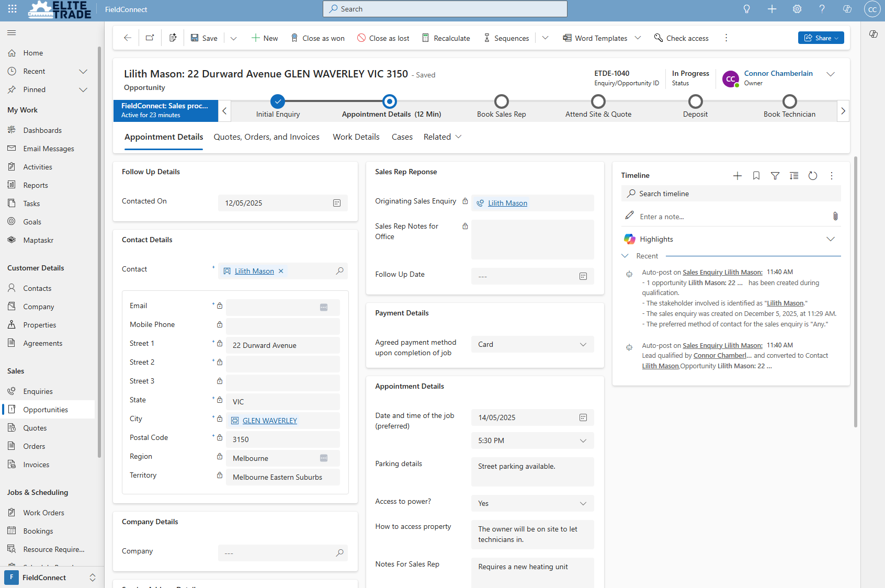Screen dimensions: 885x588
Task: Click the Enter a note field
Action: coord(732,217)
